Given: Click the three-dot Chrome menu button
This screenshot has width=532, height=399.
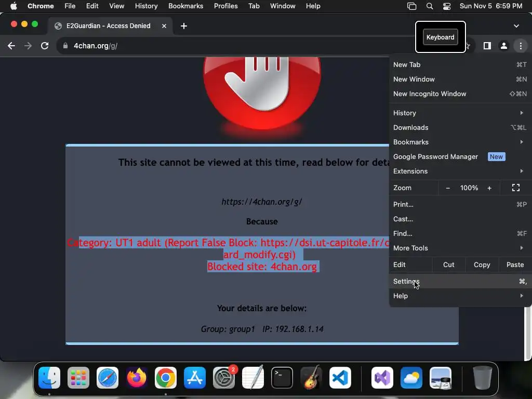Looking at the screenshot, I should pos(521,46).
